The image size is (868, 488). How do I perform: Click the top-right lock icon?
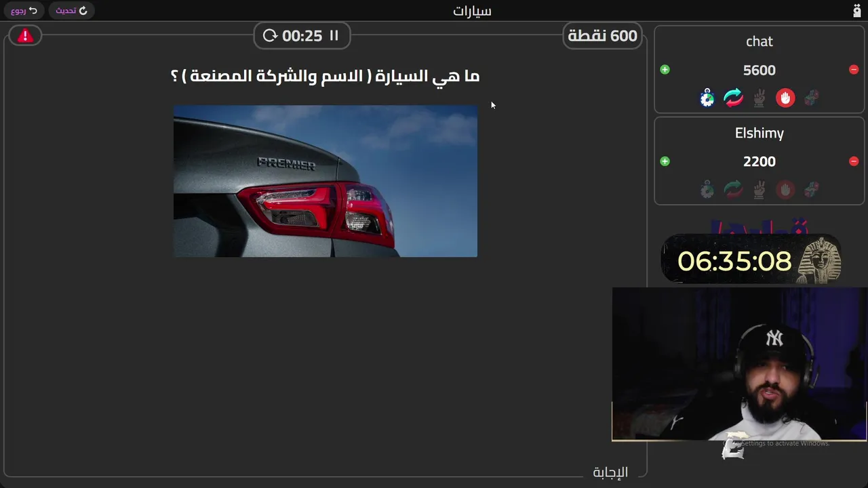click(857, 11)
